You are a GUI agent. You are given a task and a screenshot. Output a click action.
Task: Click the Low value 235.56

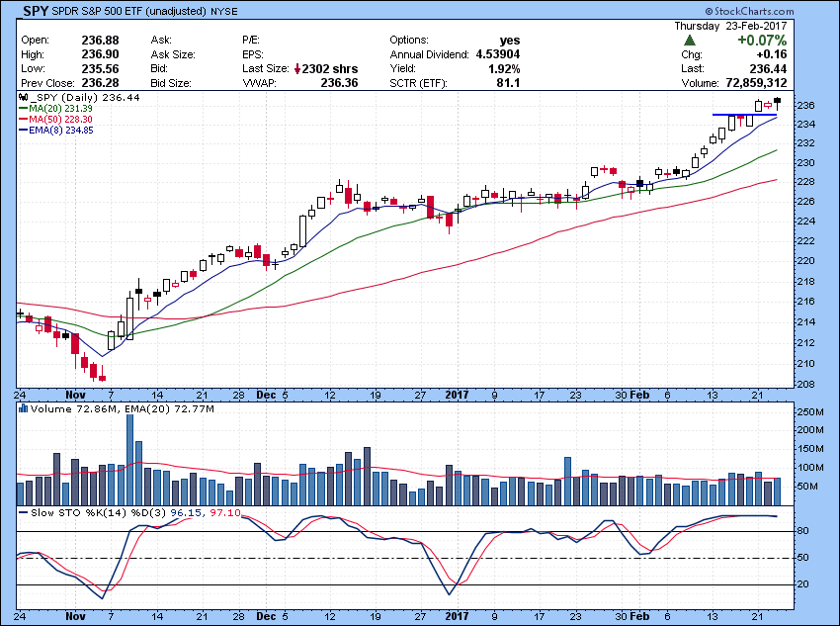[x=100, y=68]
